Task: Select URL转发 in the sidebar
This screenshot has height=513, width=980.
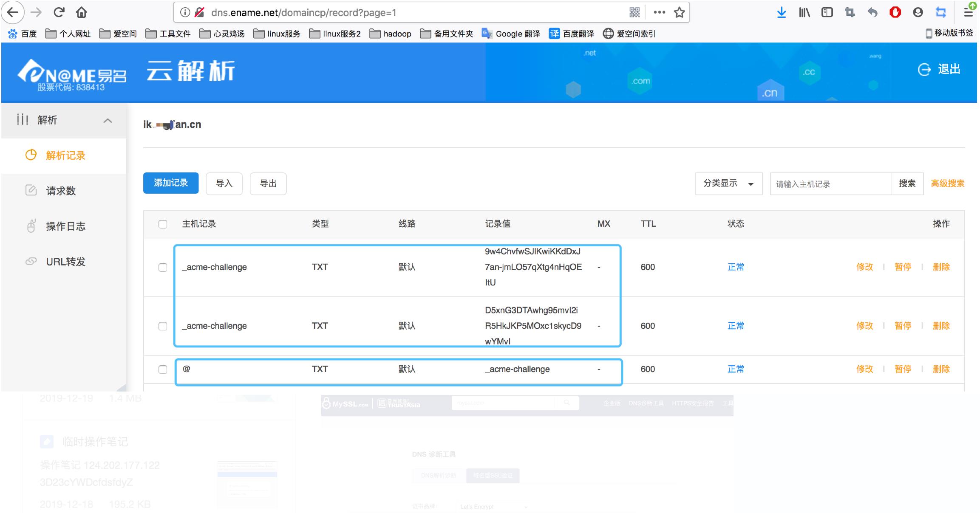Action: [x=64, y=262]
